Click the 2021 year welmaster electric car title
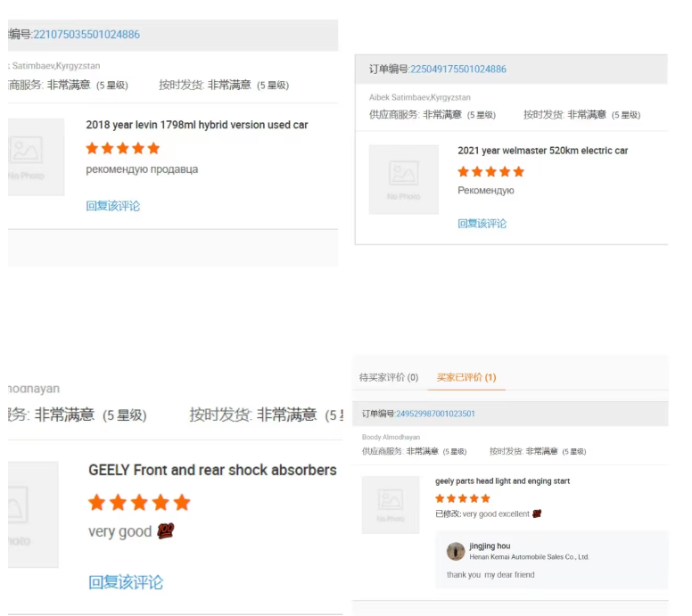The width and height of the screenshot is (692, 616). (x=542, y=151)
